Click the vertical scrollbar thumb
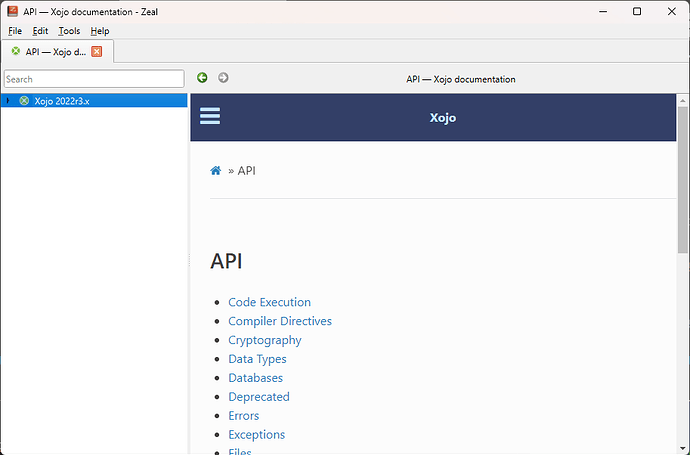This screenshot has height=455, width=690. tap(683, 180)
